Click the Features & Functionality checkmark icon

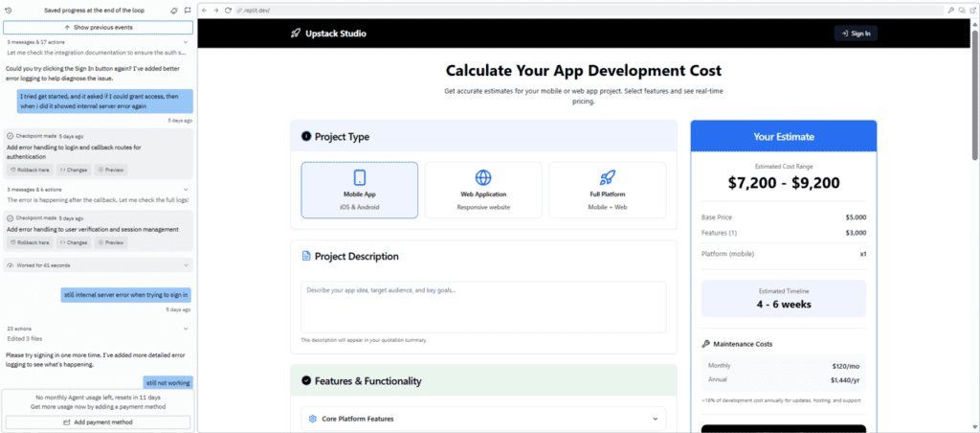pyautogui.click(x=306, y=380)
